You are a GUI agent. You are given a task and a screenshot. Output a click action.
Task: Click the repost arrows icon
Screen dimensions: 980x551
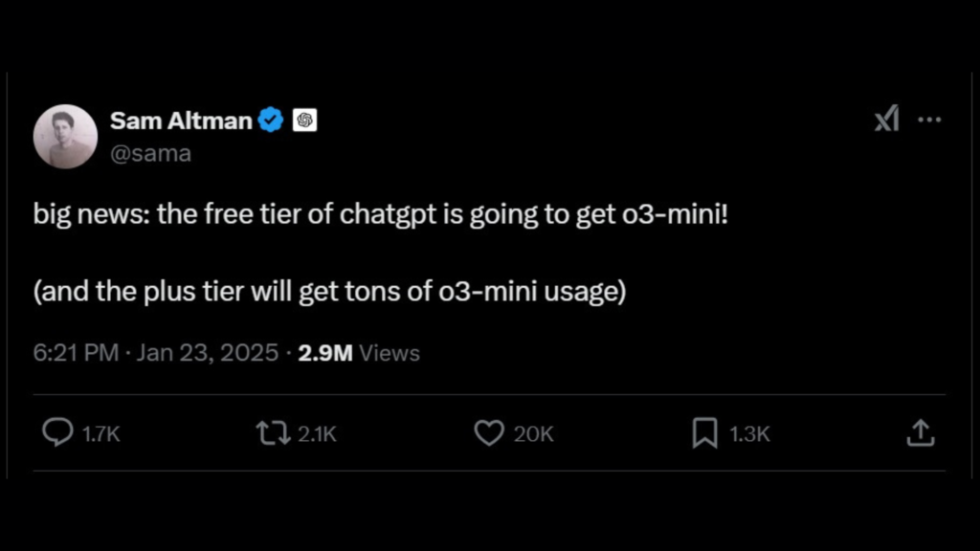pos(273,433)
